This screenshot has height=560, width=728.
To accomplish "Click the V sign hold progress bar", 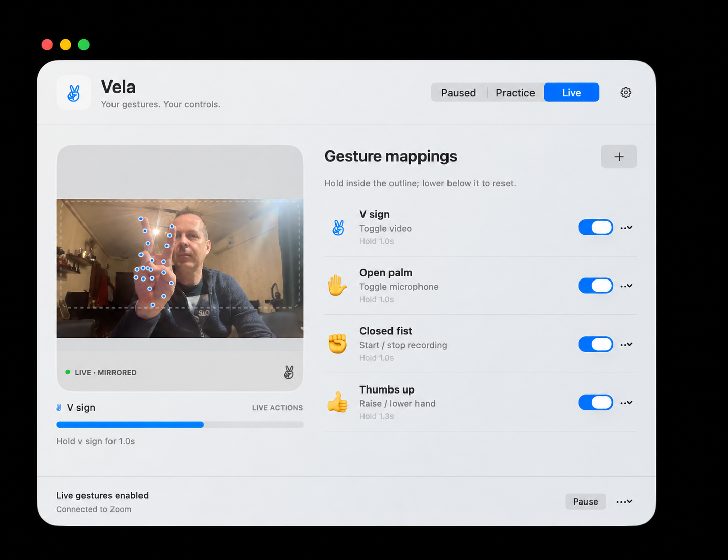I will [180, 425].
